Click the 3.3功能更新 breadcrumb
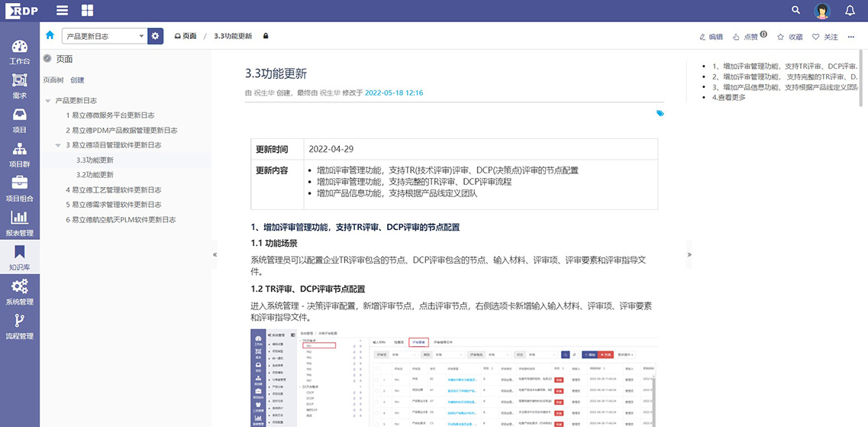The height and width of the screenshot is (427, 868). (x=233, y=36)
